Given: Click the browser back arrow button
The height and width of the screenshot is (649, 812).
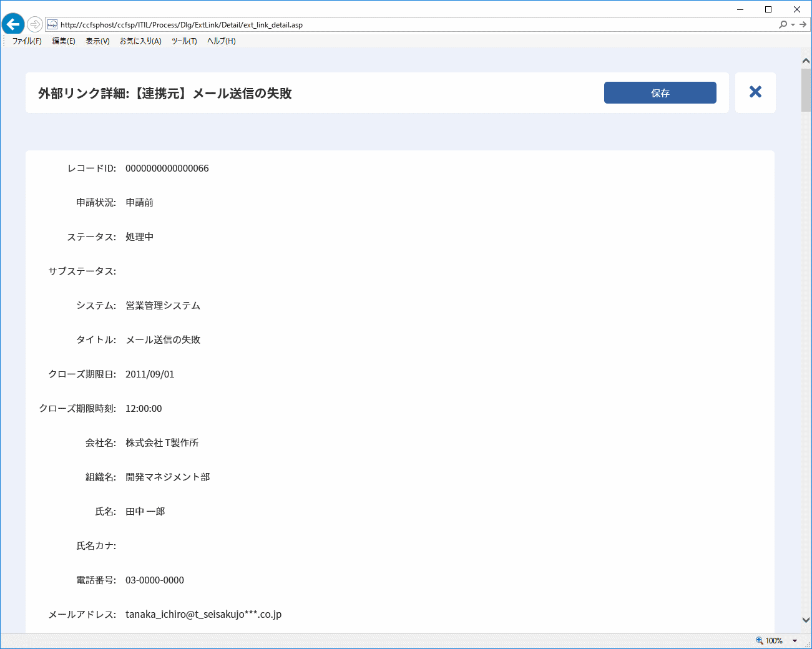Looking at the screenshot, I should (x=12, y=24).
